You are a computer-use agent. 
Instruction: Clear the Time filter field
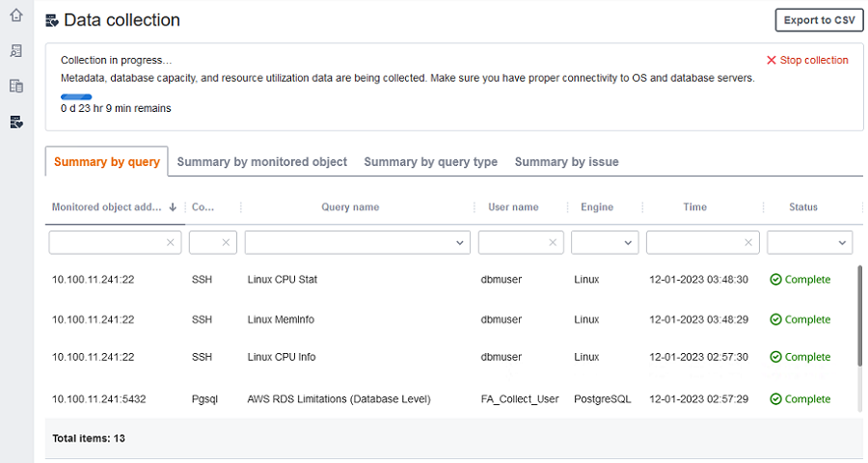[748, 243]
